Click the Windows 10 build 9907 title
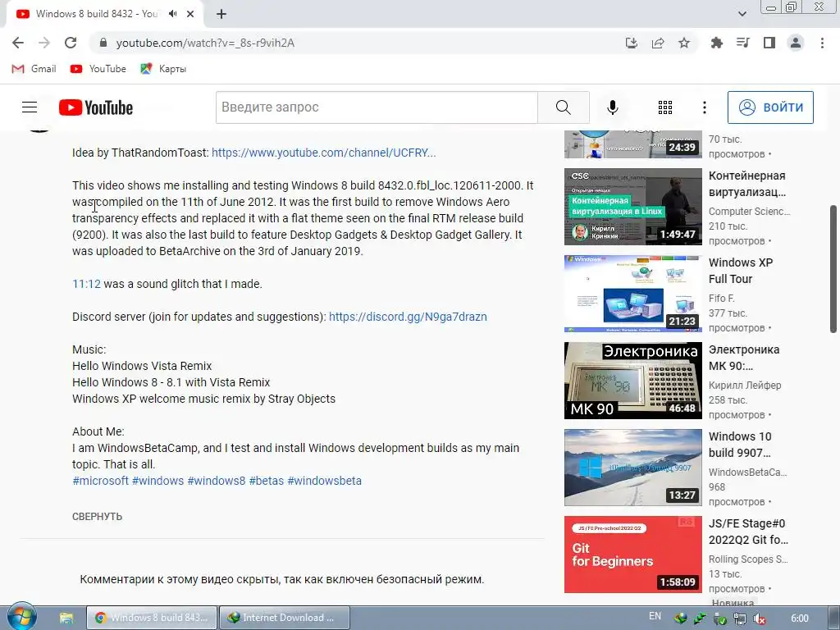The height and width of the screenshot is (630, 840). 740,444
